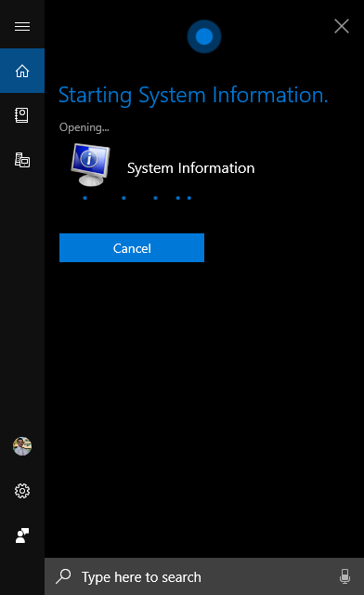The height and width of the screenshot is (595, 364).
Task: Open Cortana settings gear icon
Action: pyautogui.click(x=22, y=491)
